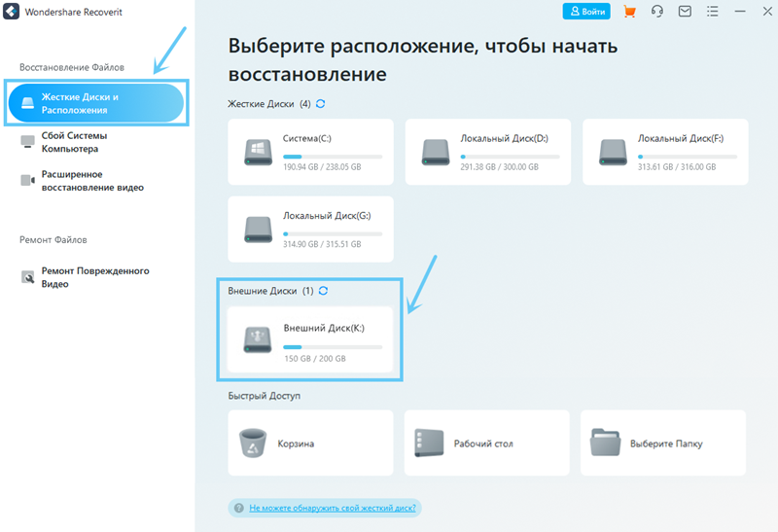Refresh the Внешние Диски list
The width and height of the screenshot is (778, 532).
pyautogui.click(x=323, y=291)
